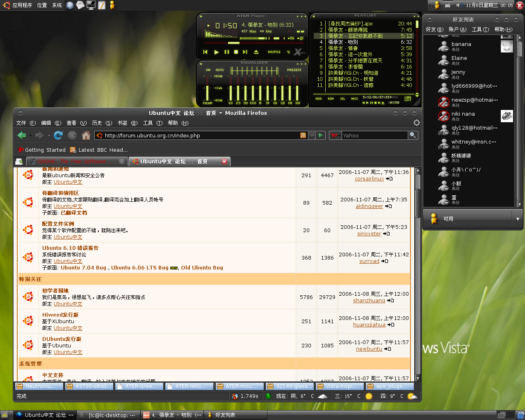Toggle equalizer AUTO mode
The width and height of the screenshot is (525, 420).
pyautogui.click(x=220, y=70)
